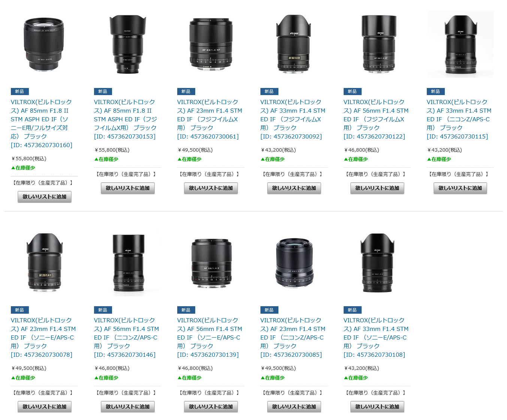Add ID 4573620730115 lens to wishlist

460,188
